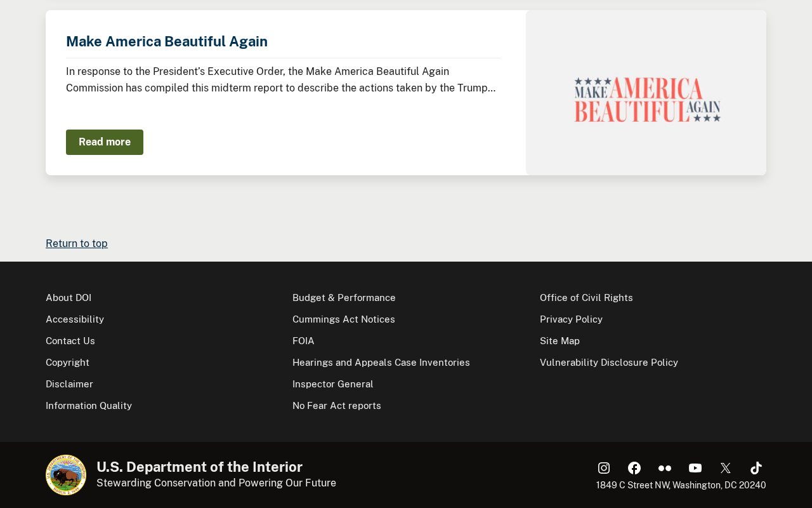Open the DOI YouTube channel icon
The width and height of the screenshot is (812, 508).
point(695,468)
